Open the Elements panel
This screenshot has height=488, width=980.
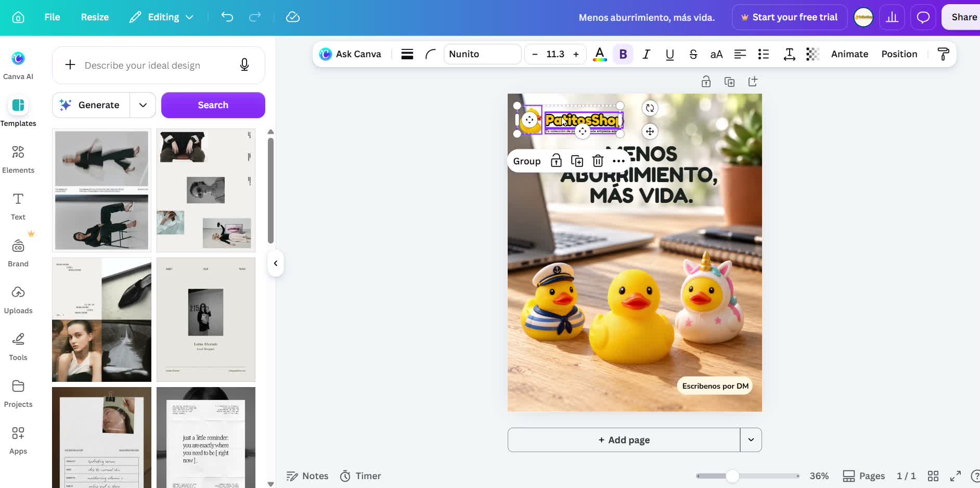pos(18,159)
